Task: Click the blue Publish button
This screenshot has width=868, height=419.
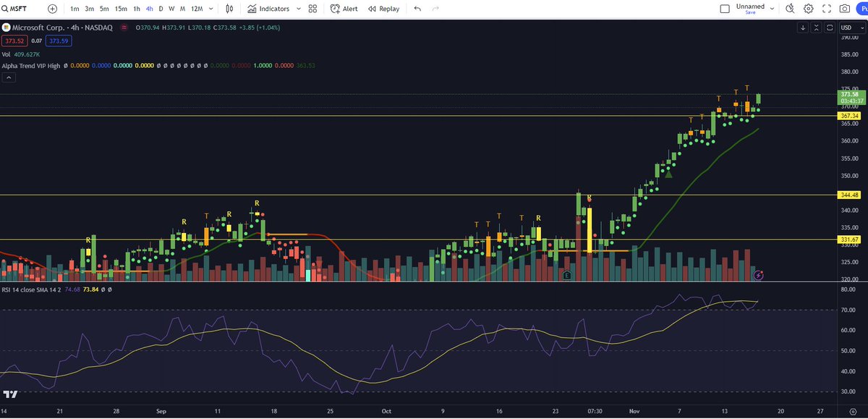Action: [x=861, y=9]
